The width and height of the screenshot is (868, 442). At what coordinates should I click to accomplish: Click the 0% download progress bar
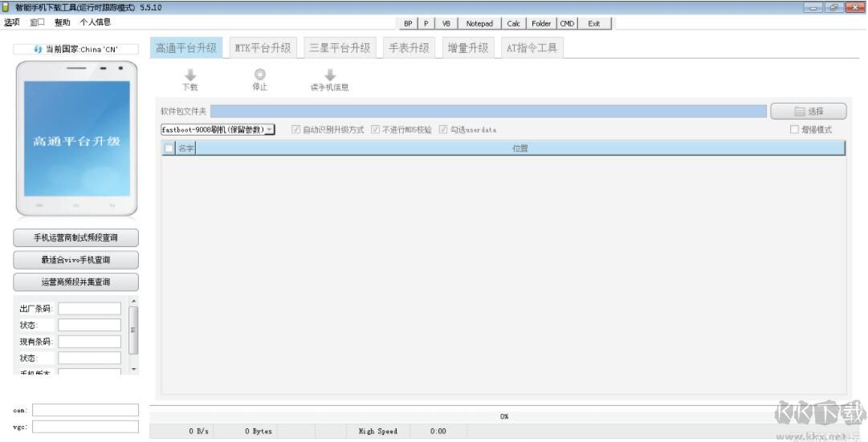click(503, 416)
